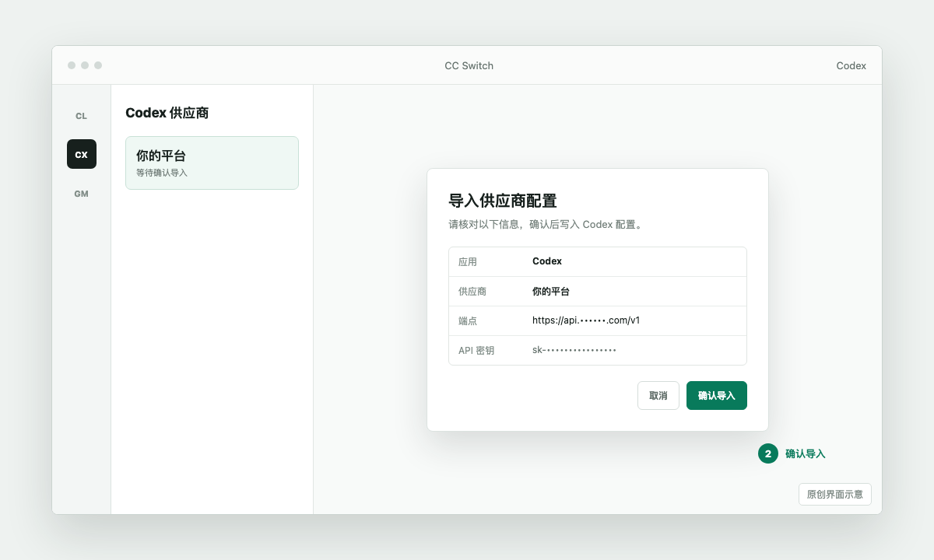Click the 供应商 row label in table
This screenshot has height=560, width=934.
[472, 291]
